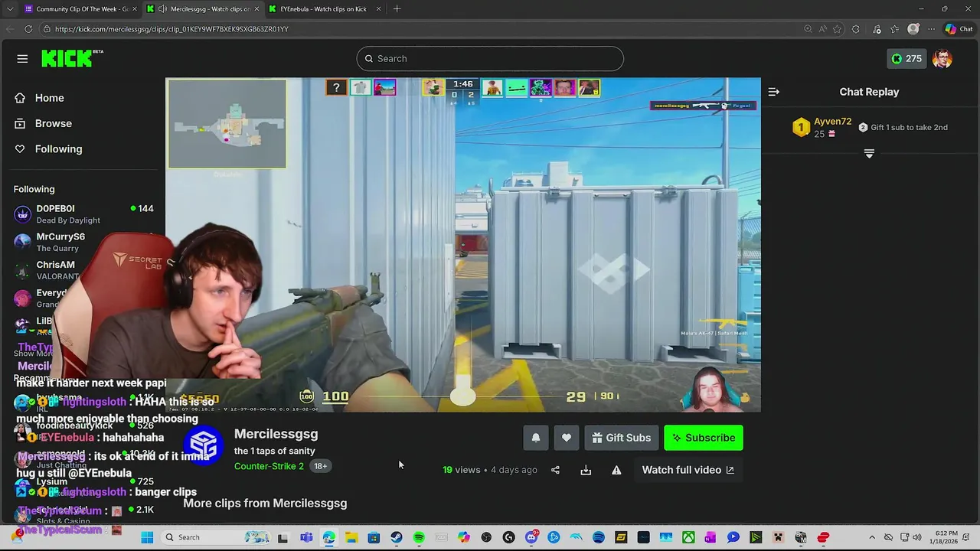Click the green Subscribe button
This screenshot has height=551, width=980.
[704, 438]
